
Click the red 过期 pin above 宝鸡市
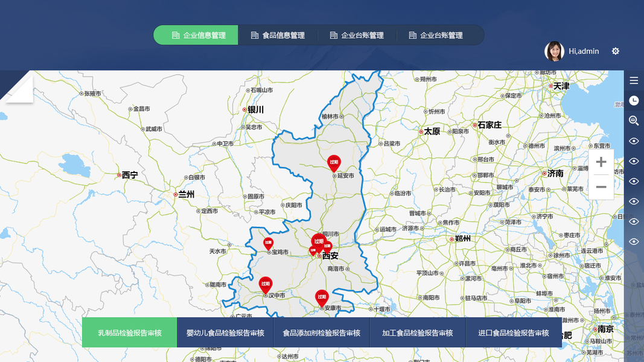(268, 244)
